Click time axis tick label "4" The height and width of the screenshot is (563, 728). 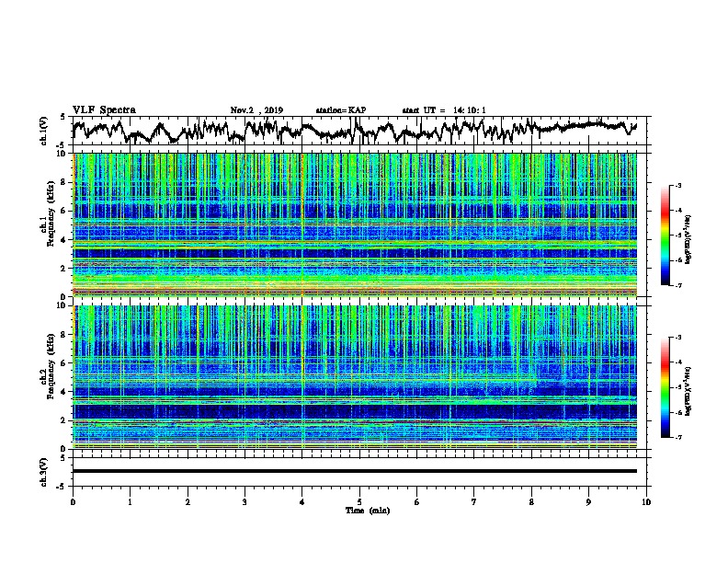tap(302, 502)
